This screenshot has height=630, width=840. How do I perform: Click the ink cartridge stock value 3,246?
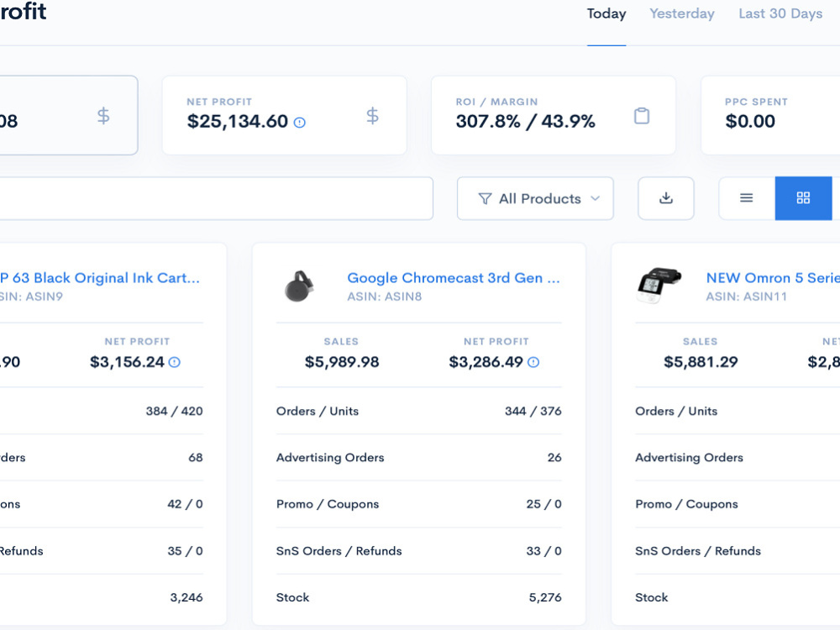click(186, 597)
